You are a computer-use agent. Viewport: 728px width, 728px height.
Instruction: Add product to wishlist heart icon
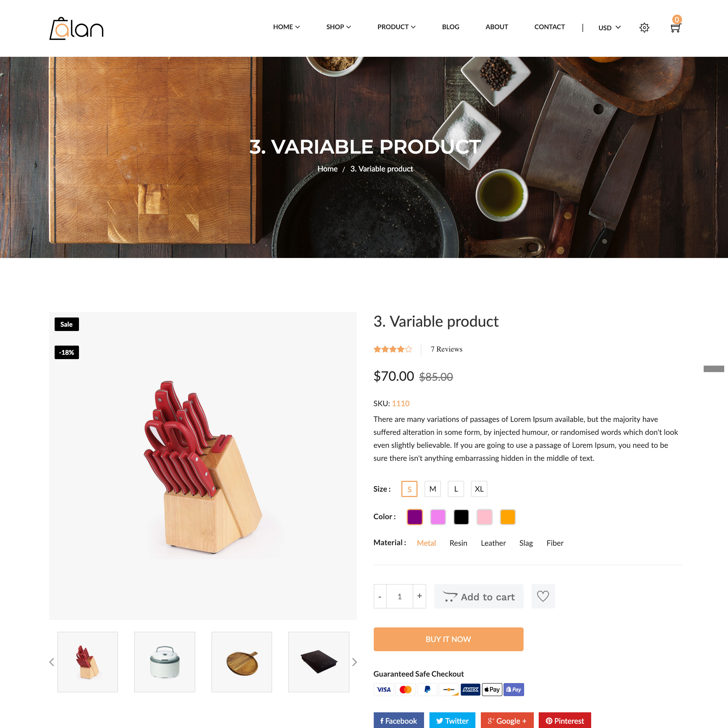tap(543, 596)
